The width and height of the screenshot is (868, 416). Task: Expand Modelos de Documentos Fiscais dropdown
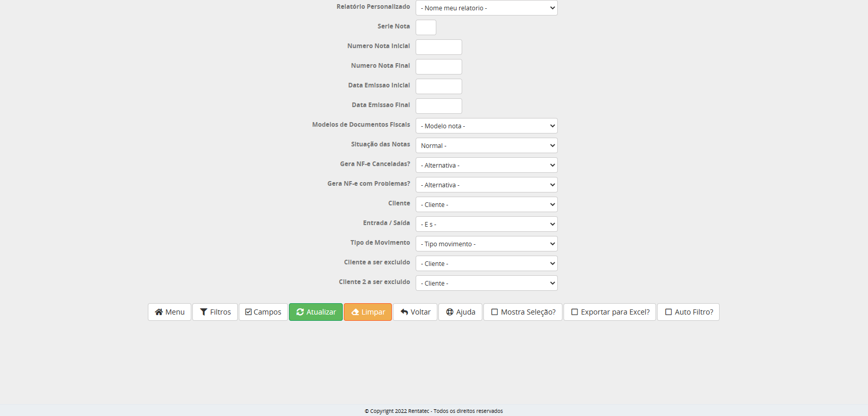pyautogui.click(x=486, y=126)
